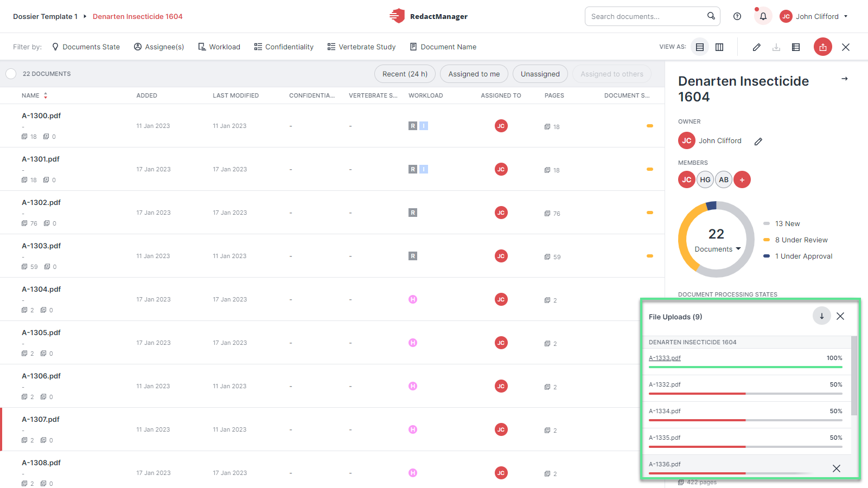Expand the John Clifford user menu
The height and width of the screenshot is (488, 868).
[x=814, y=16]
